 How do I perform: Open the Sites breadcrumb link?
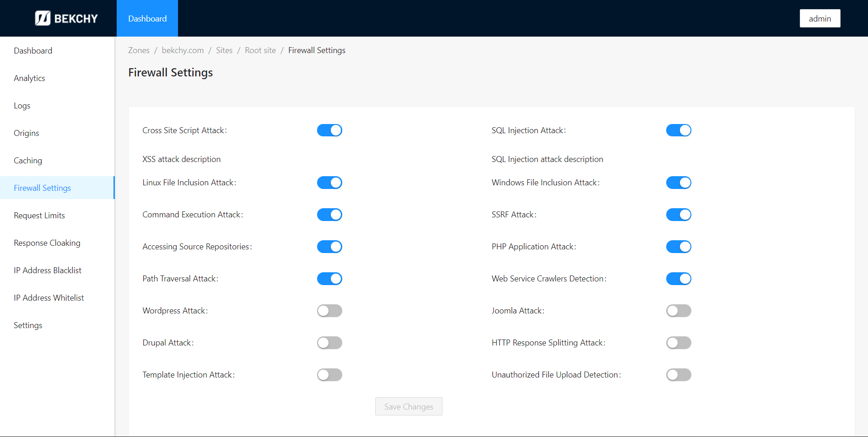[224, 50]
